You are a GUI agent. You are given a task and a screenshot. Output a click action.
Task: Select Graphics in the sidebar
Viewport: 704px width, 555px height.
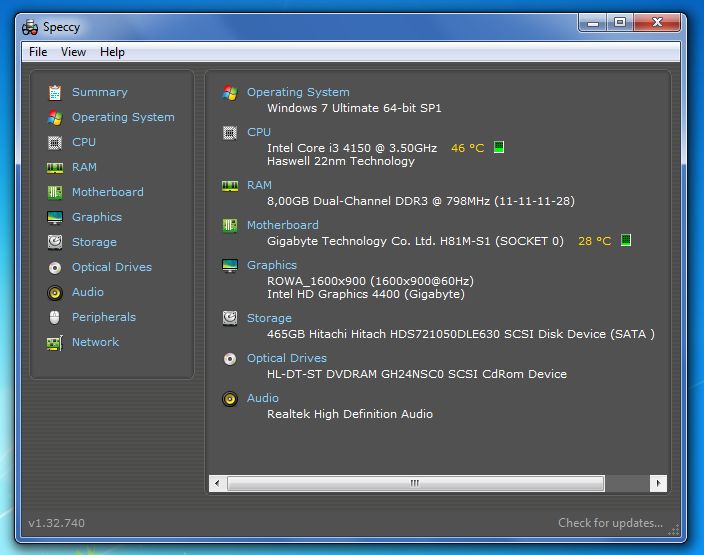[97, 217]
